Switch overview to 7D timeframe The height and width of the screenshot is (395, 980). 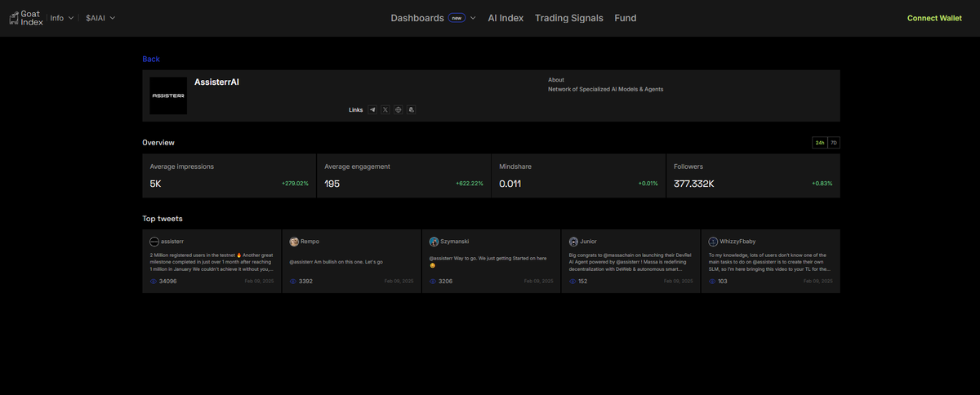[x=833, y=143]
